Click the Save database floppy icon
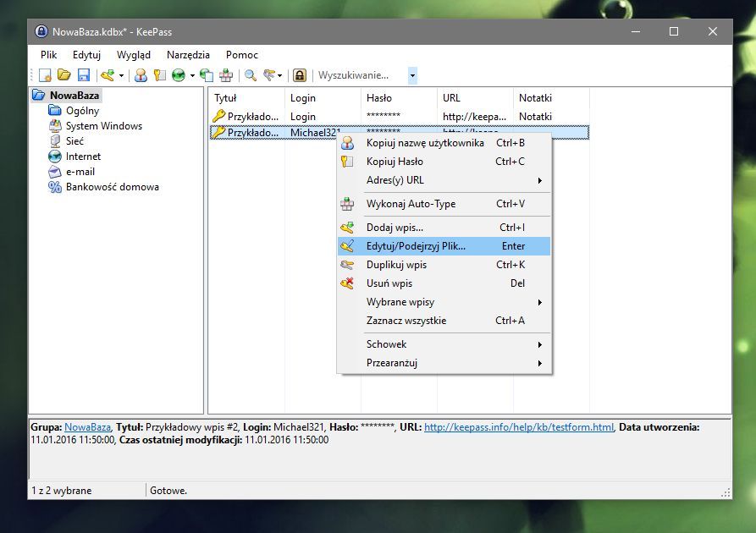The height and width of the screenshot is (533, 756). (x=83, y=76)
